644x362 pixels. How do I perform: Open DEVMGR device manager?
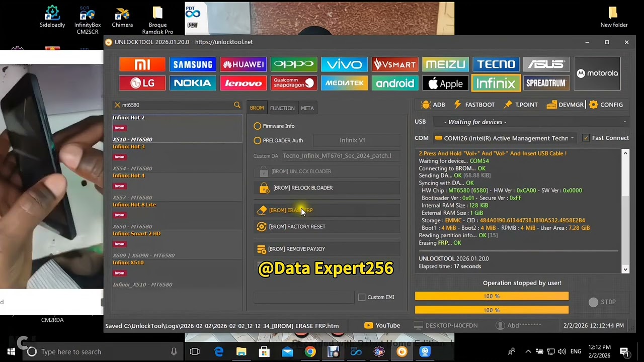point(565,105)
